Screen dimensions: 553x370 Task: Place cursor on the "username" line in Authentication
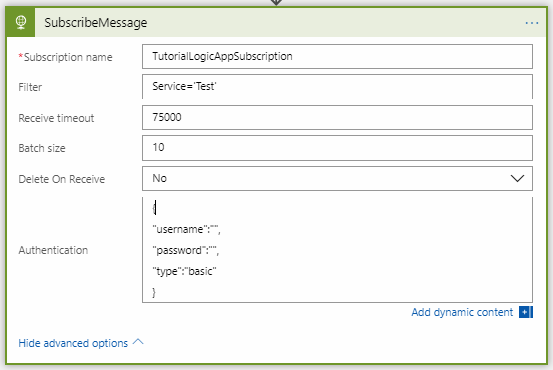point(186,229)
